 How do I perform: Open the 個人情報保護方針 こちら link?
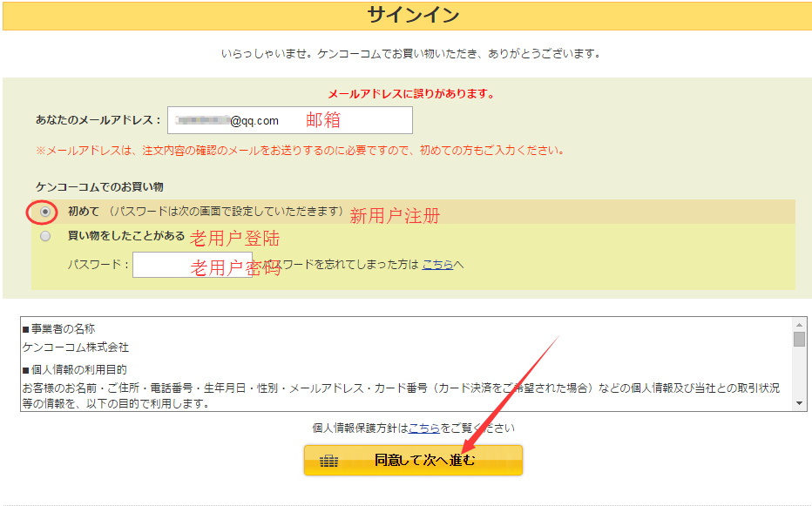click(422, 428)
